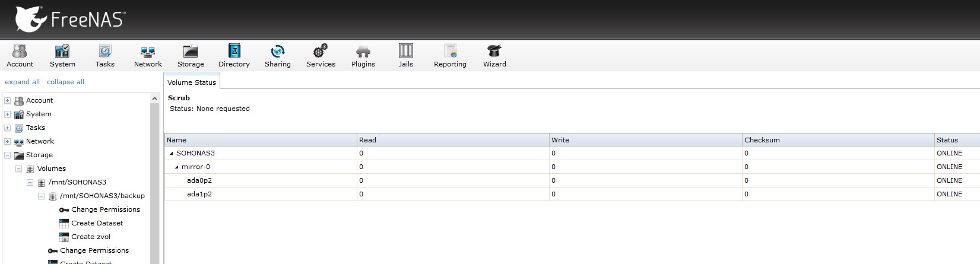Viewport: 980px width, 264px height.
Task: Collapse the SOHONAS3 row in table
Action: (x=172, y=154)
